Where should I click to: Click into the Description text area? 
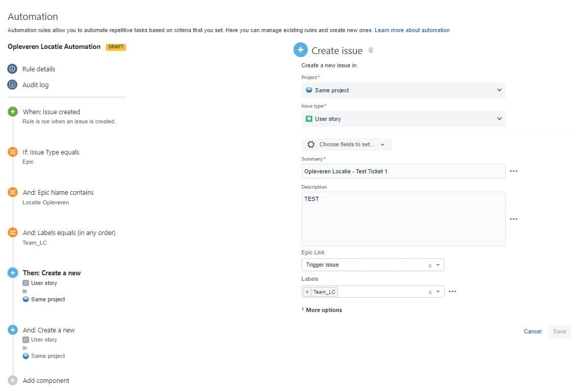click(x=404, y=219)
